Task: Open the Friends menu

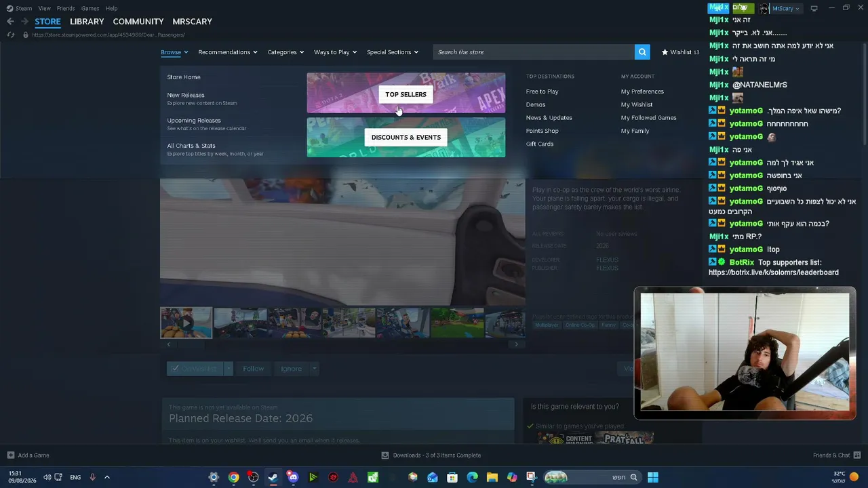Action: click(66, 8)
